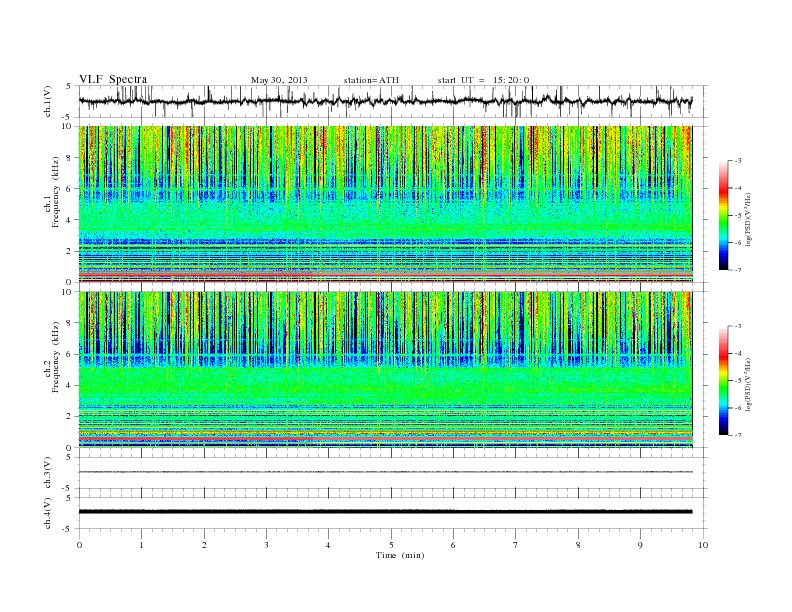The width and height of the screenshot is (792, 612).
Task: Click the time axis tick label '8'
Action: 578,545
